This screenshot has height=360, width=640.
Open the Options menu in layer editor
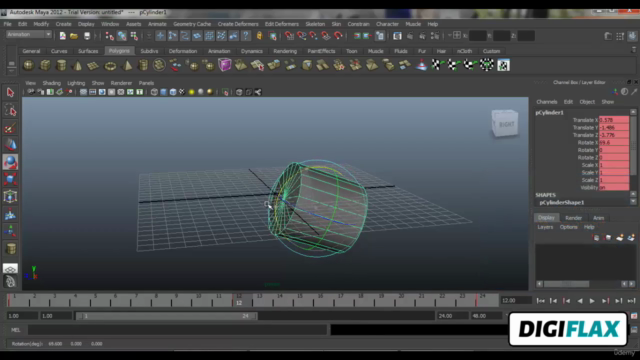[568, 227]
